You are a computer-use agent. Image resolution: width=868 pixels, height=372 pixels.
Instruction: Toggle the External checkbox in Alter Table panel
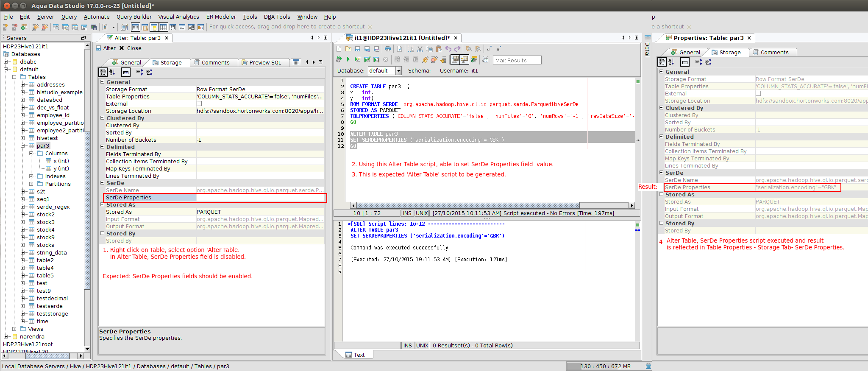199,103
